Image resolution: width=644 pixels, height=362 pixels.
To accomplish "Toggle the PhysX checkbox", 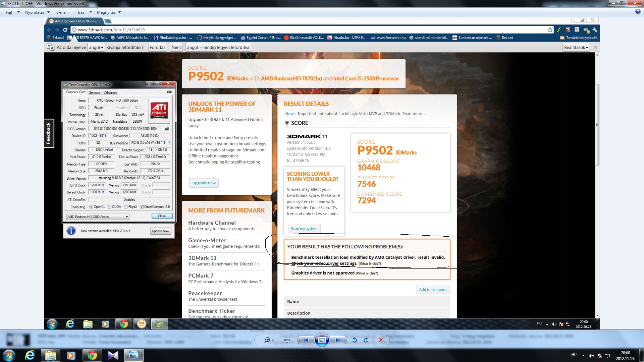I will click(x=126, y=207).
